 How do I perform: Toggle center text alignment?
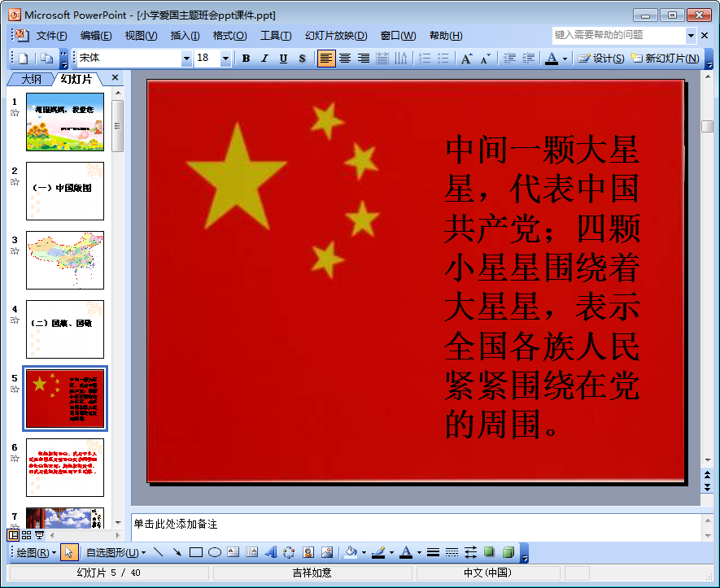[x=345, y=59]
